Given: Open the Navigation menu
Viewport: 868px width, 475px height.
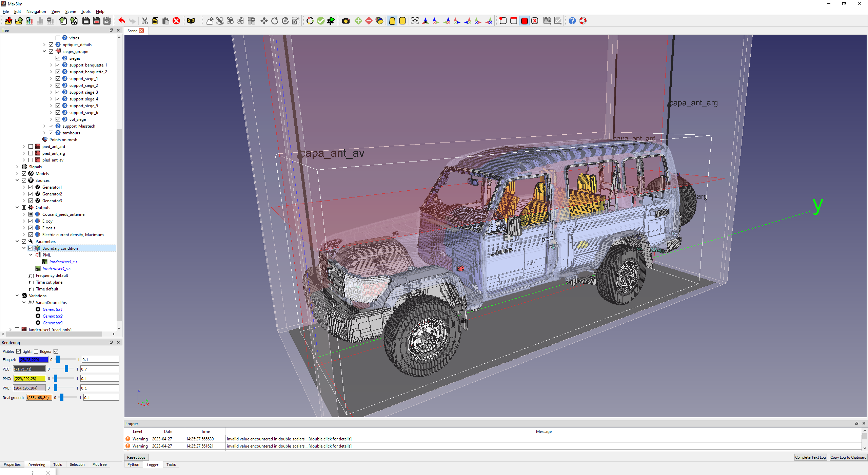Looking at the screenshot, I should (x=36, y=12).
